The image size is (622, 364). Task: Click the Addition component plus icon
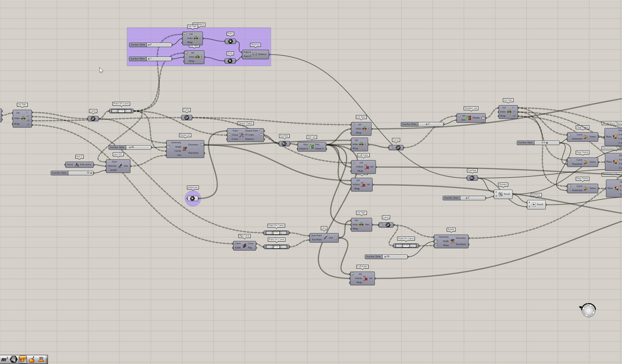click(x=534, y=204)
